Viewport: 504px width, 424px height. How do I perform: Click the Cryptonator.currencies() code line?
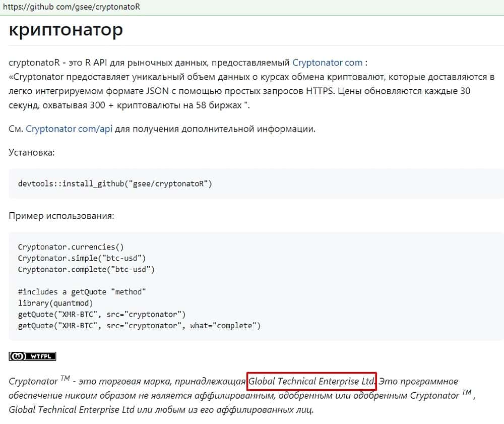[71, 247]
